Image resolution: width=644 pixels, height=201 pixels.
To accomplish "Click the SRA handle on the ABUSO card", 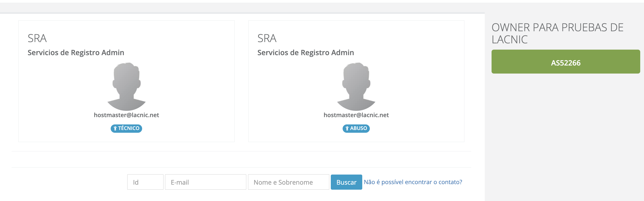I will pos(267,39).
